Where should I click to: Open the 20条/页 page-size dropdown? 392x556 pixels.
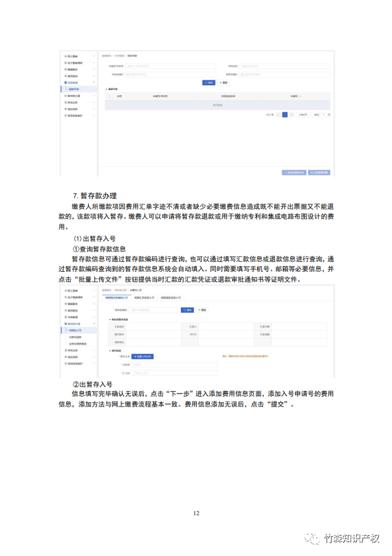pos(304,115)
